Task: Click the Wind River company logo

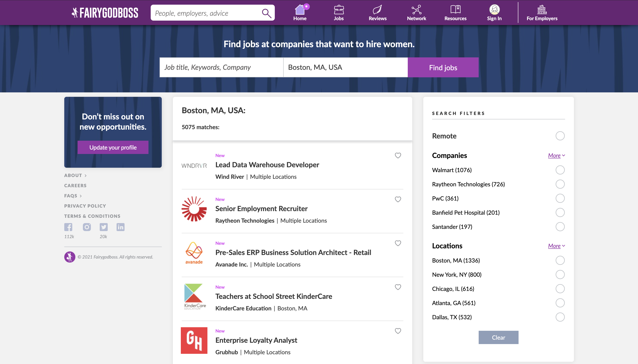Action: coord(194,165)
